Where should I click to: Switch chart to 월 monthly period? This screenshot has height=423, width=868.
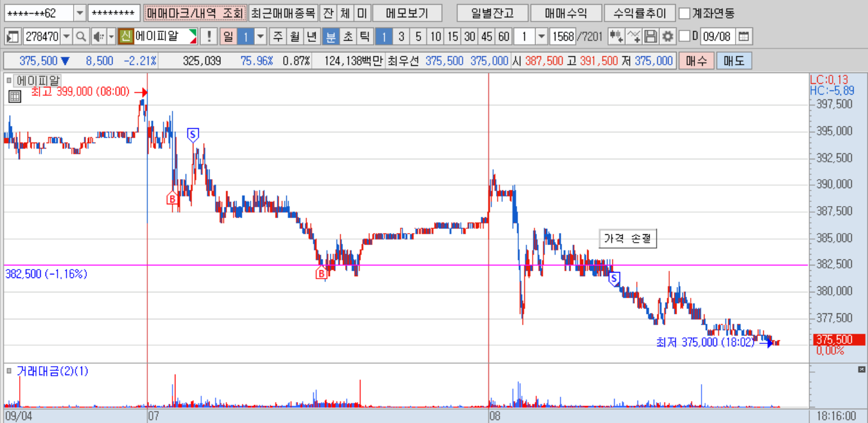[x=295, y=37]
